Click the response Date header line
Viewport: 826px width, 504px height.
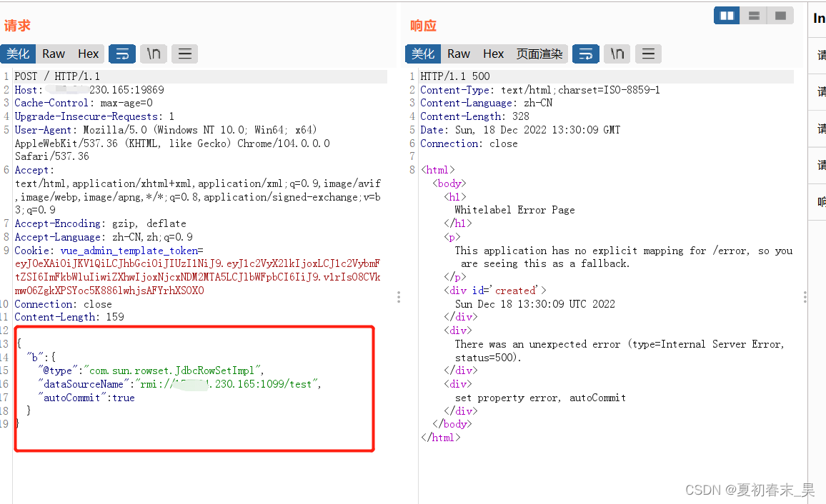(x=520, y=130)
